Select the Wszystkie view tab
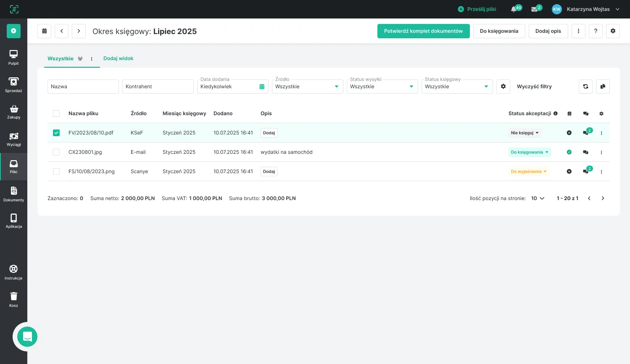Screen dimensions: 630x364 [x=61, y=58]
